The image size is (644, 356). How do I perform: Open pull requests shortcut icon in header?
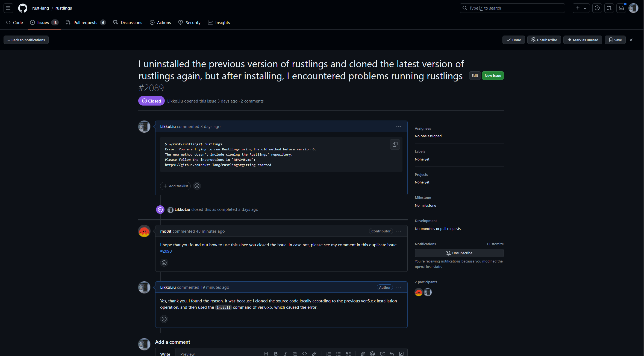609,8
